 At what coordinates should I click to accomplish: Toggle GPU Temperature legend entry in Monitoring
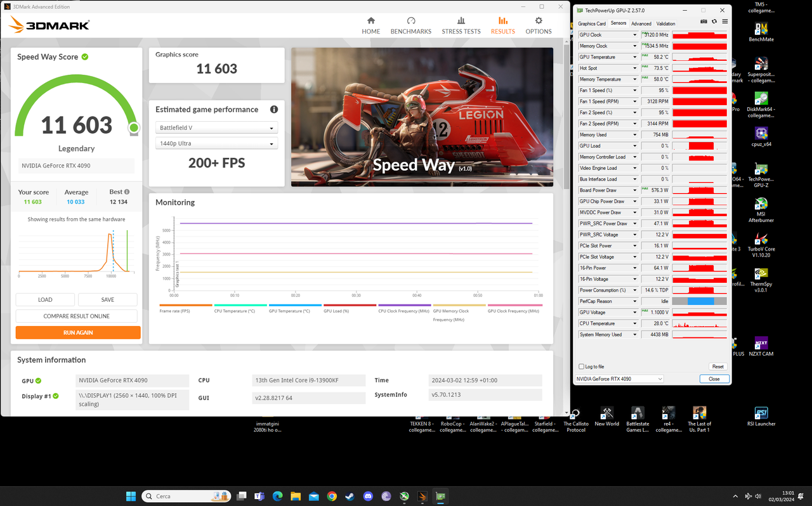tap(295, 308)
